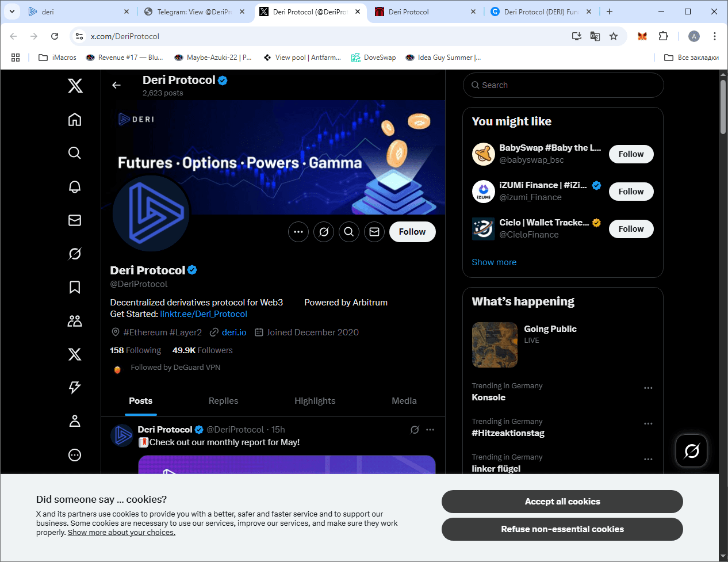View the 158 Following list
The image size is (728, 562).
point(136,350)
